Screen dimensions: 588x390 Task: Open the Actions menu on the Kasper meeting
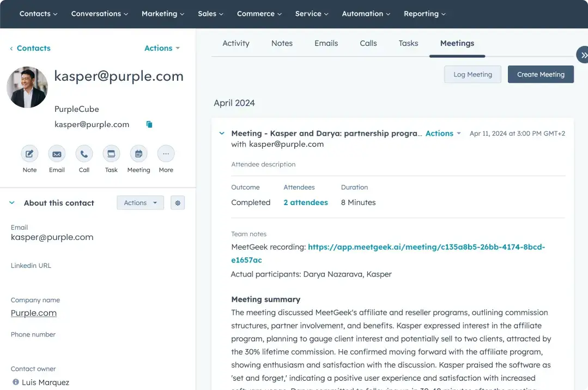[443, 133]
